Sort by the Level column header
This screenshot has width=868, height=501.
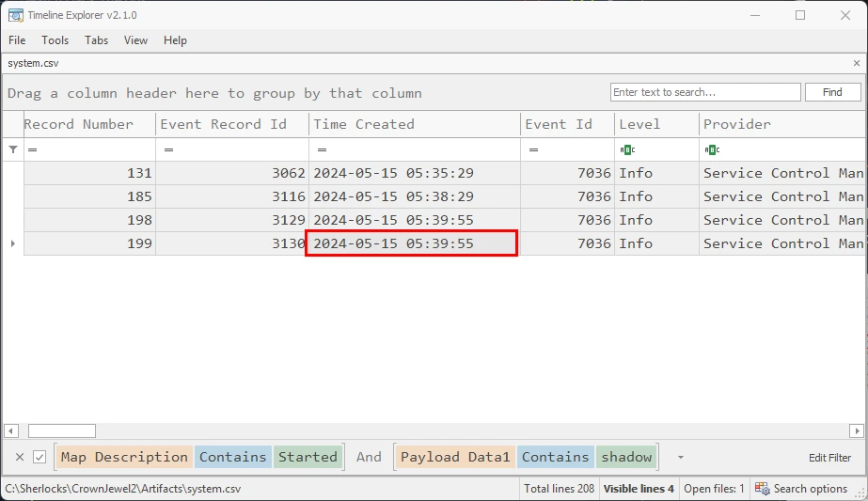[x=656, y=124]
